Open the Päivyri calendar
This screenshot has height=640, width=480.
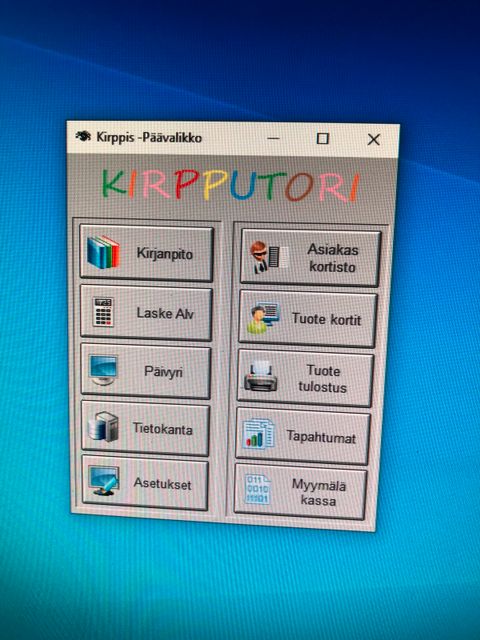click(x=146, y=371)
